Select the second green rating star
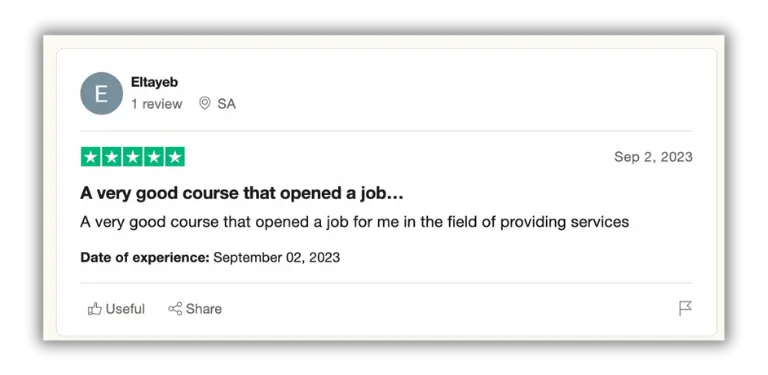Viewport: 768px width, 375px height. tap(112, 157)
